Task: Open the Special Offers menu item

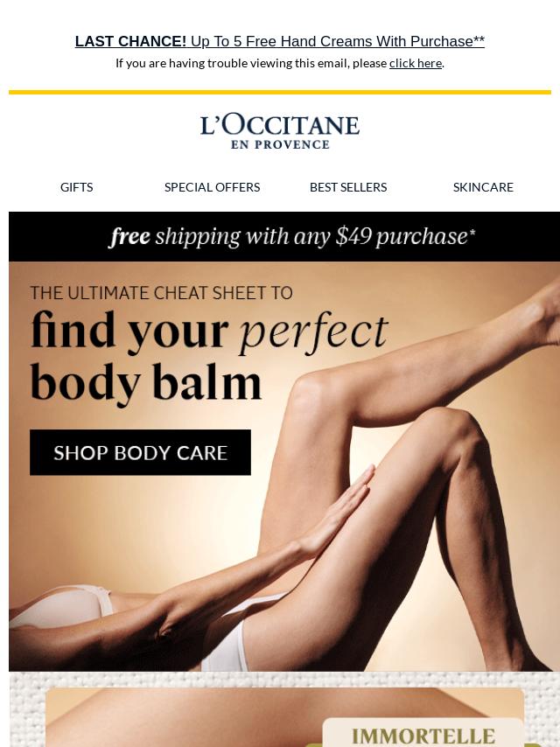Action: (212, 187)
